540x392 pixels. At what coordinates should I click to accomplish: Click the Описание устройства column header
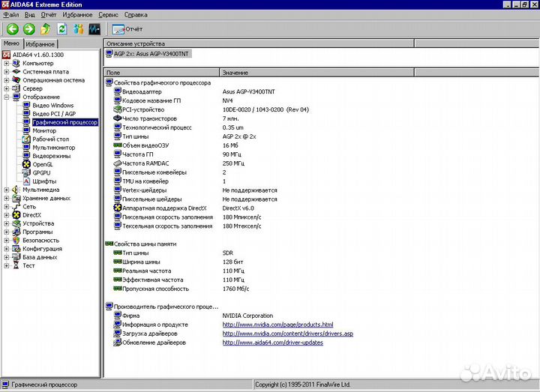[259, 43]
